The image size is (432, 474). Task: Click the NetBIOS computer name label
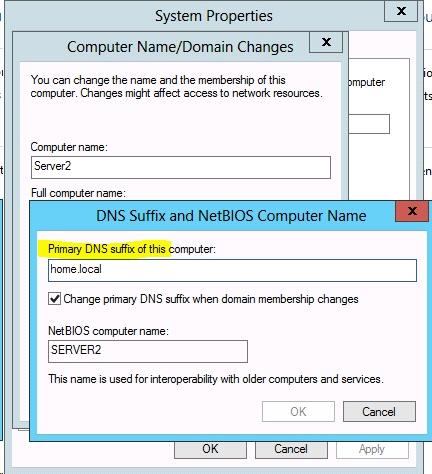[109, 331]
